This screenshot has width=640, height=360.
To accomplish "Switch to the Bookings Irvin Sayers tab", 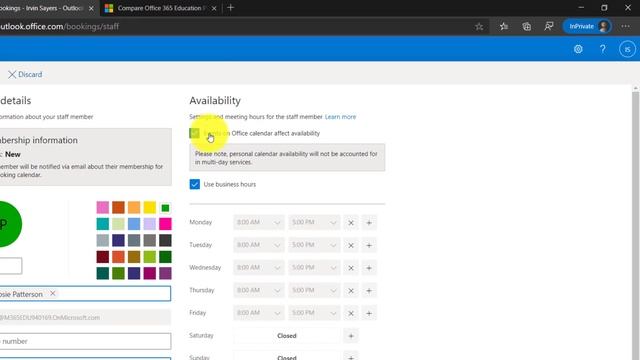I will tap(41, 8).
